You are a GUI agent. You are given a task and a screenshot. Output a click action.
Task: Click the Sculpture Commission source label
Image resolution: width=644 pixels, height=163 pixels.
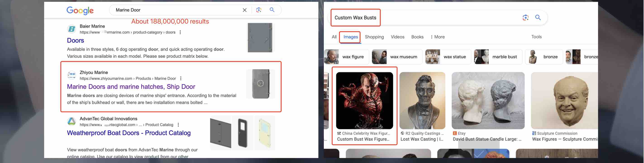coord(557,134)
